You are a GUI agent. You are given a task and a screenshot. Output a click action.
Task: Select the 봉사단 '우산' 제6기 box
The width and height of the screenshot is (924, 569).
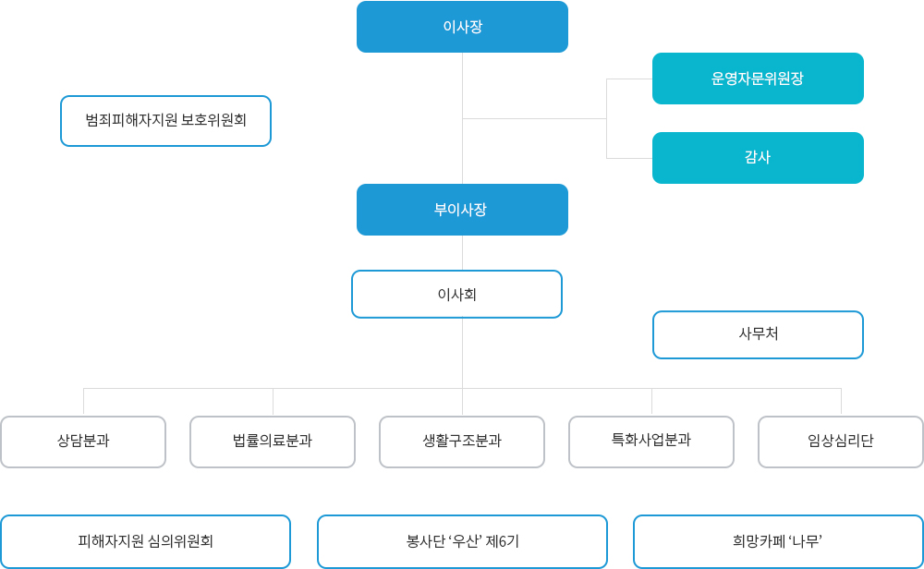(x=462, y=541)
